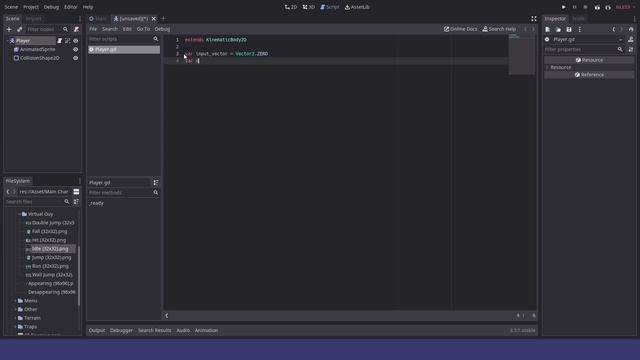Screen dimensions: 640x360
Task: Open script editor Go To menu
Action: coord(143,29)
